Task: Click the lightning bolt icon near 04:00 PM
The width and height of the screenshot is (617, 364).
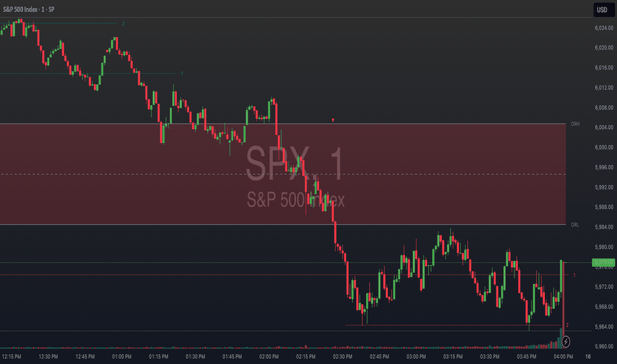Action: [565, 341]
